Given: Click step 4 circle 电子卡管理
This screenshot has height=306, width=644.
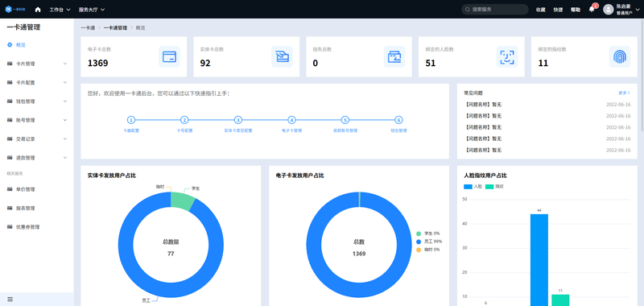Looking at the screenshot, I should (291, 120).
